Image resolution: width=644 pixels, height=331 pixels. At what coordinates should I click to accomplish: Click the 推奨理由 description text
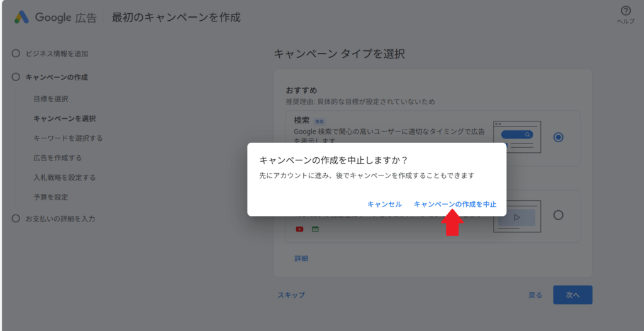click(x=360, y=101)
